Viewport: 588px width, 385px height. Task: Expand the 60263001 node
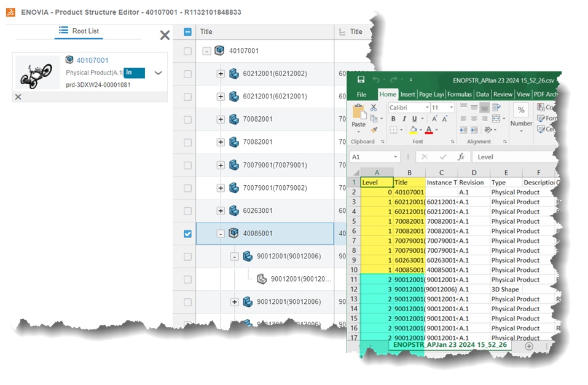click(221, 211)
